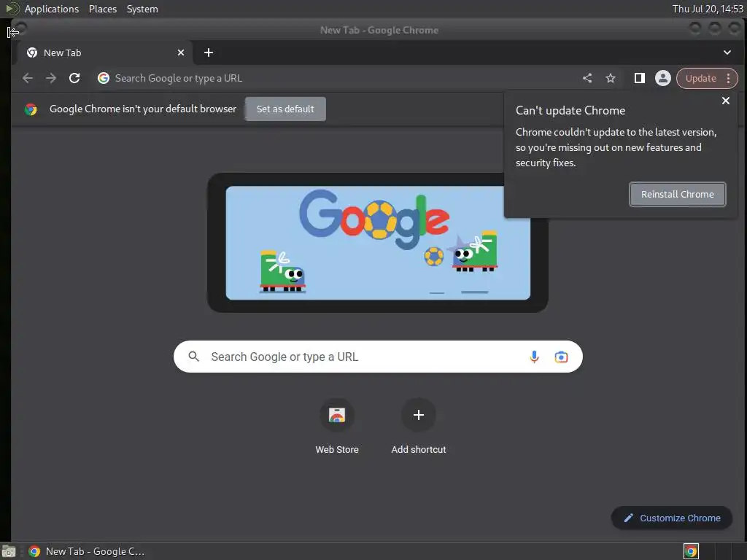The image size is (747, 560).
Task: Expand the tab search chevron
Action: point(727,52)
